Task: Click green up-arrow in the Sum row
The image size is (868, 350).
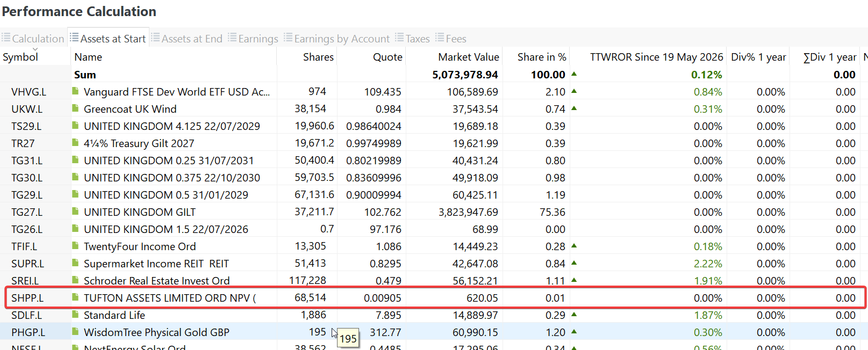Action: tap(574, 74)
